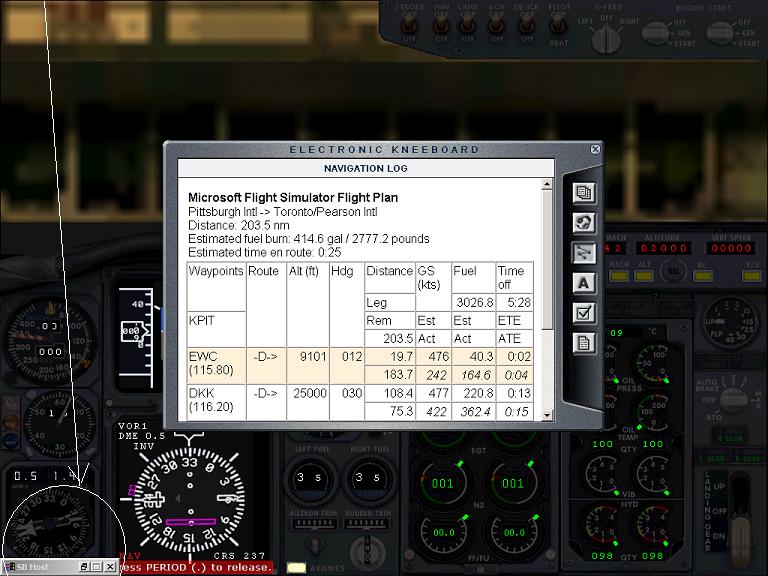Click the kneeboard scrollbar down arrow
This screenshot has height=576, width=768.
tap(547, 415)
